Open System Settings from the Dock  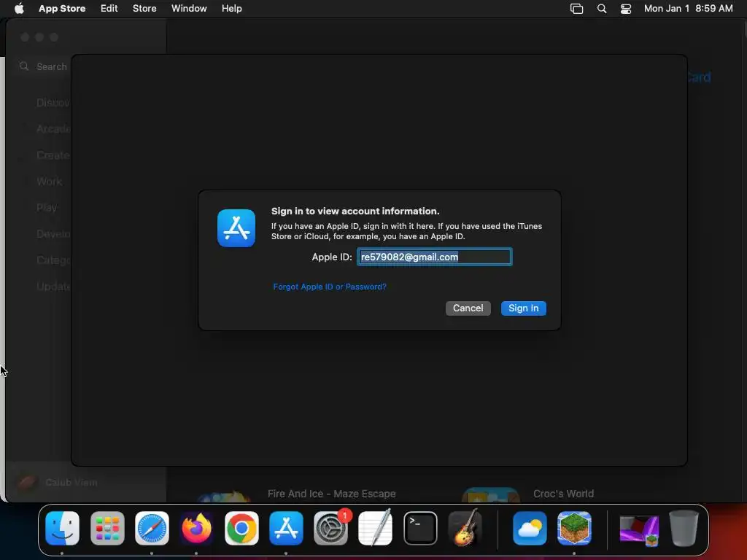click(x=330, y=528)
